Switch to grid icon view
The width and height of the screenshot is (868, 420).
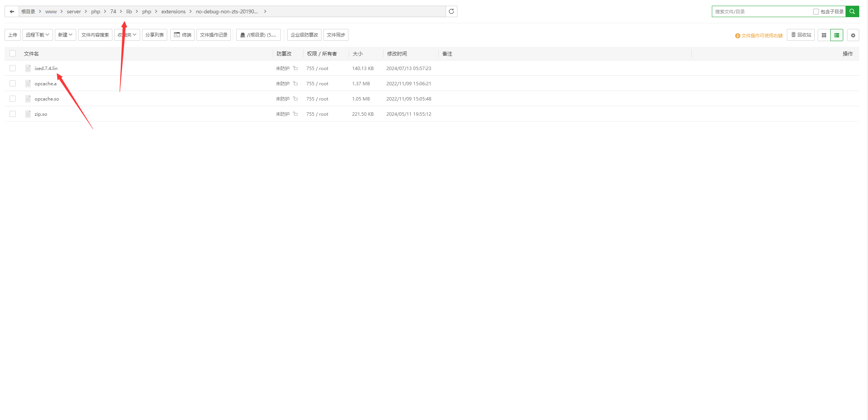coord(824,35)
